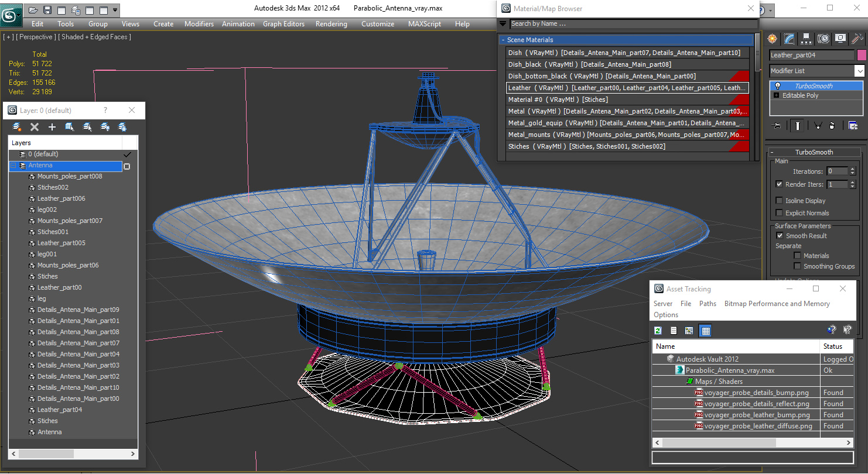Click Make Unique modifier icon

(x=818, y=125)
